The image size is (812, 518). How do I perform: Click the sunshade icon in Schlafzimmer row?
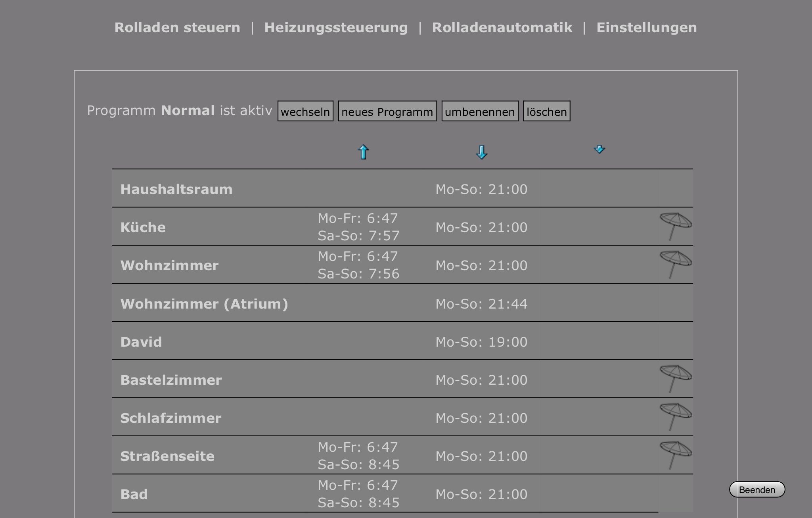675,417
